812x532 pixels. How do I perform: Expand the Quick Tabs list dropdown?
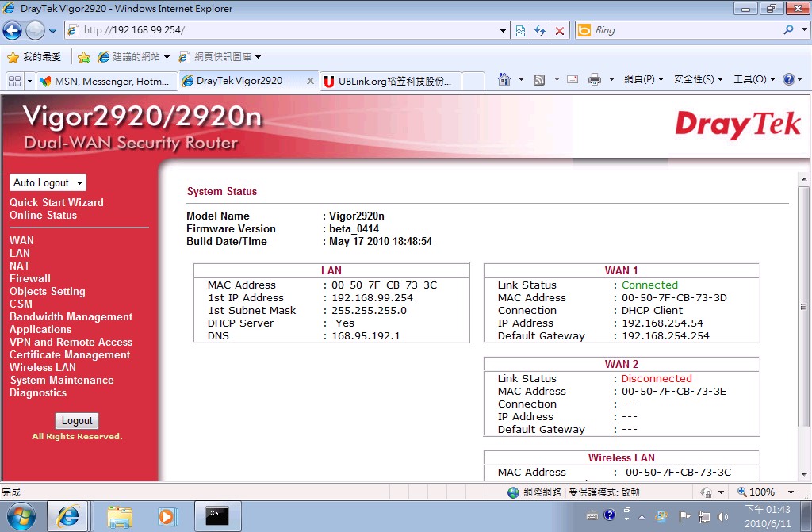click(x=29, y=82)
